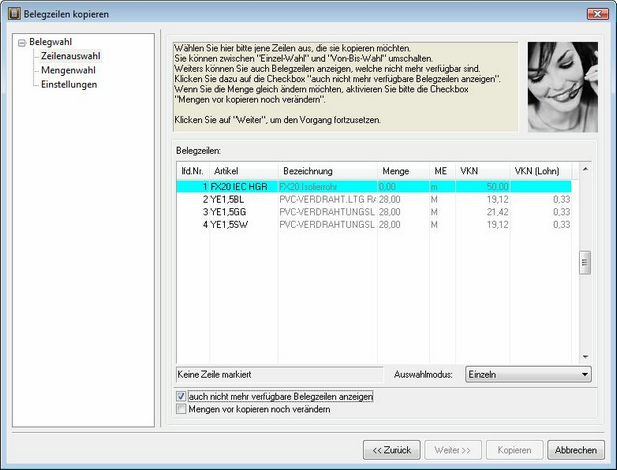This screenshot has width=617, height=470.
Task: Collapse the Belegwahl tree node
Action: 22,44
